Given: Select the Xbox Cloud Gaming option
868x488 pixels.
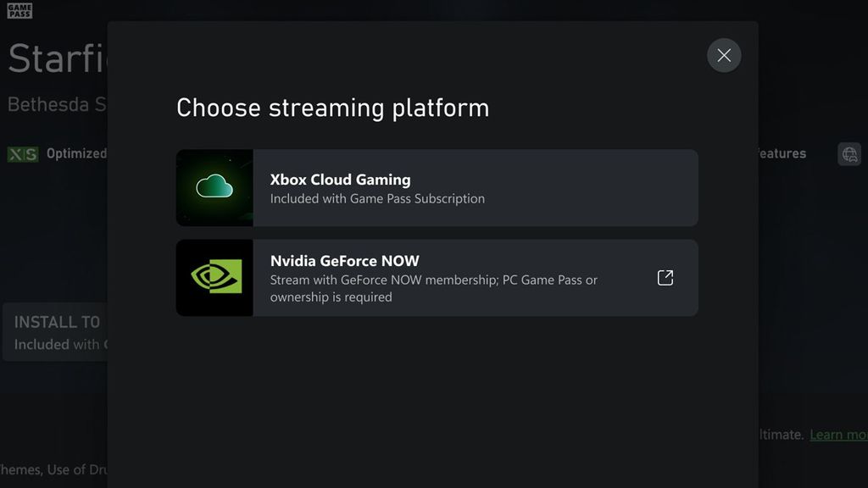Looking at the screenshot, I should (436, 187).
